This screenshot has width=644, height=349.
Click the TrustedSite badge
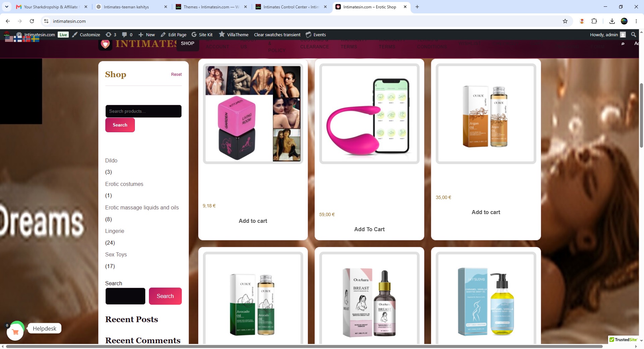(623, 340)
